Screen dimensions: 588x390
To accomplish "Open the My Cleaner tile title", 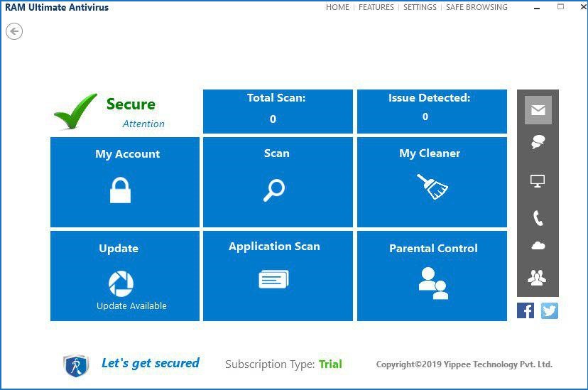I will pos(430,153).
